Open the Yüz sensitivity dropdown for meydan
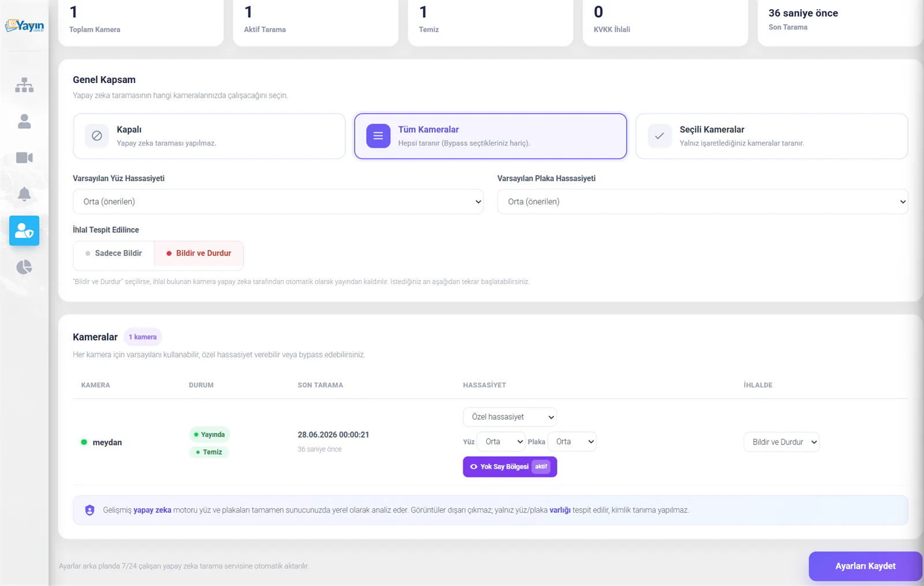The height and width of the screenshot is (586, 924). pos(501,442)
